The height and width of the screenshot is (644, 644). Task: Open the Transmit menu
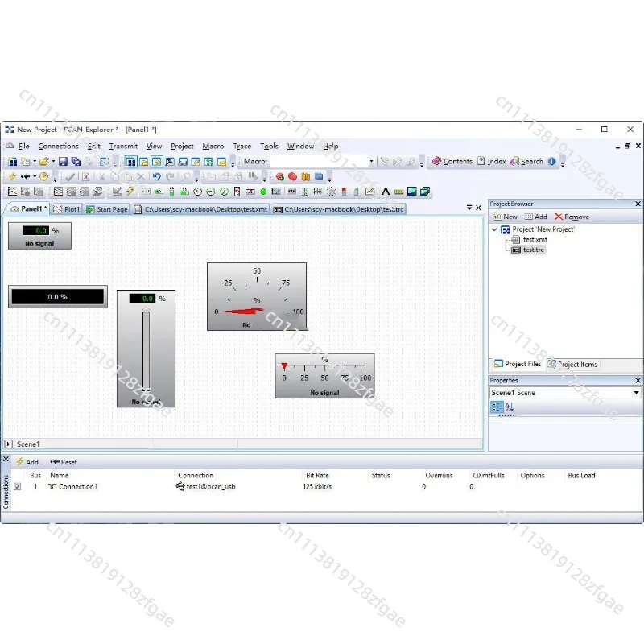click(x=123, y=147)
